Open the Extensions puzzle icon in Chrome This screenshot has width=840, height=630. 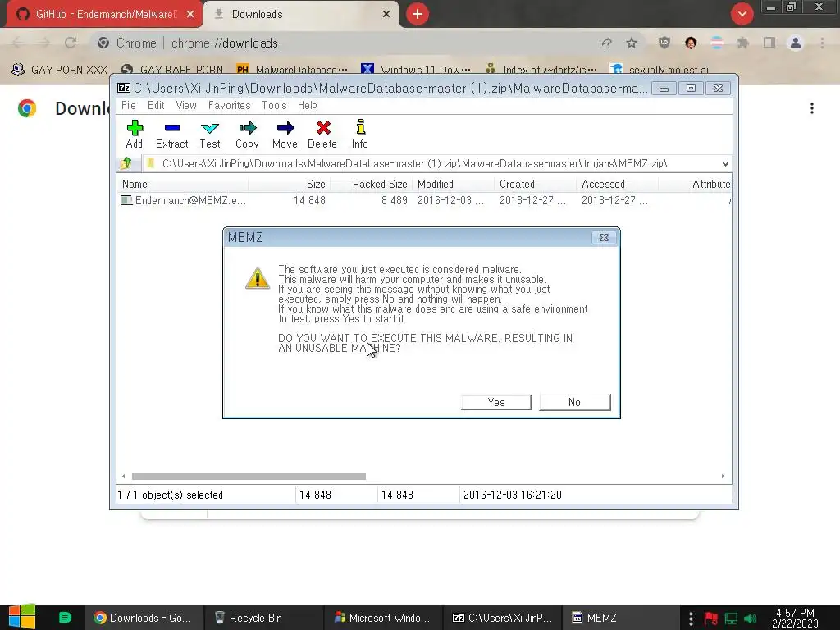point(743,43)
